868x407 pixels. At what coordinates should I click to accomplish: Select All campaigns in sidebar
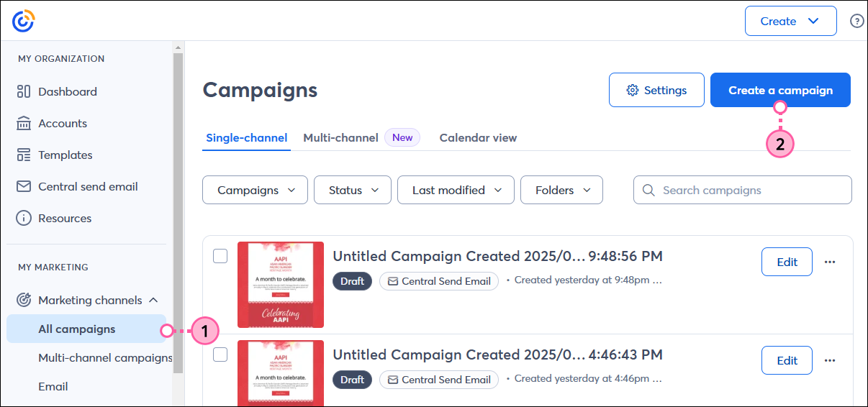[x=86, y=329]
